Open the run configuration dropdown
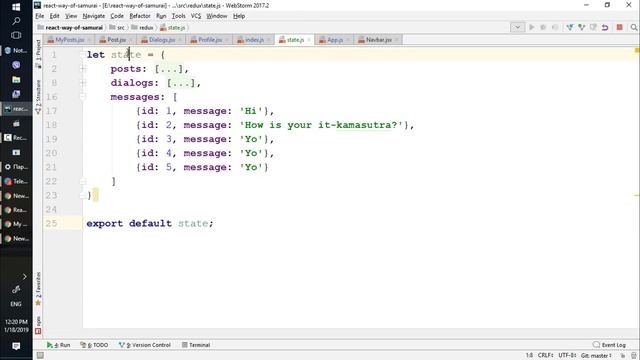 [517, 27]
